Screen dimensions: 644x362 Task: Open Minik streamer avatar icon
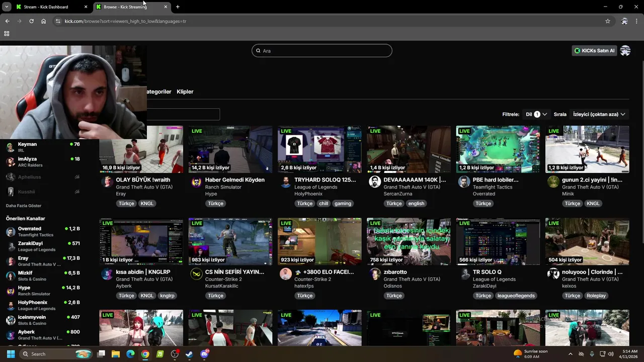pos(553,182)
